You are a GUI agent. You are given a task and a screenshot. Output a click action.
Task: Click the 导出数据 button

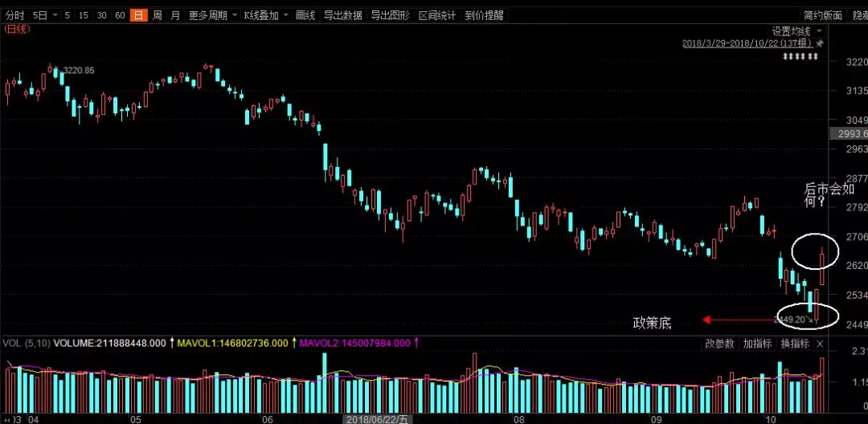click(x=342, y=15)
